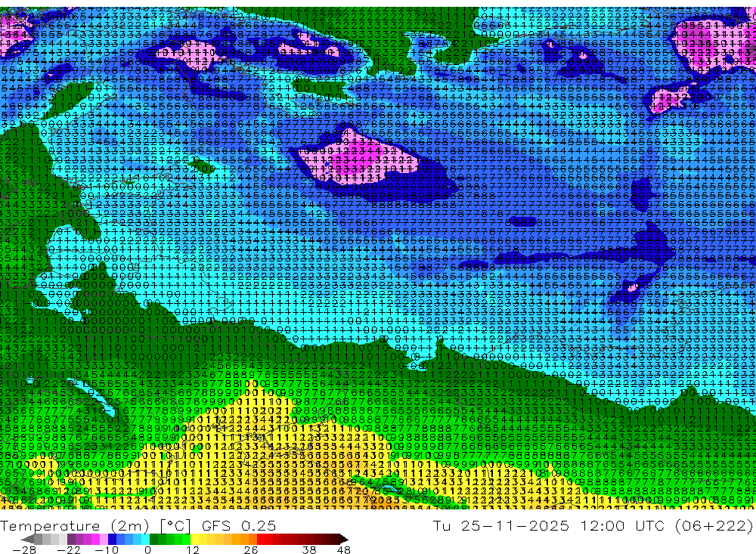
Task: Click the "12:00 UTC" time text
Action: tap(622, 525)
